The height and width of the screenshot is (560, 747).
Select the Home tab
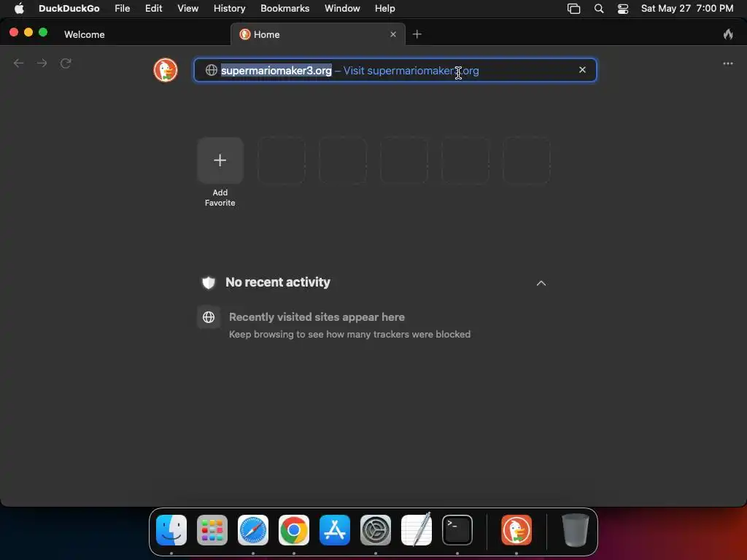click(318, 34)
